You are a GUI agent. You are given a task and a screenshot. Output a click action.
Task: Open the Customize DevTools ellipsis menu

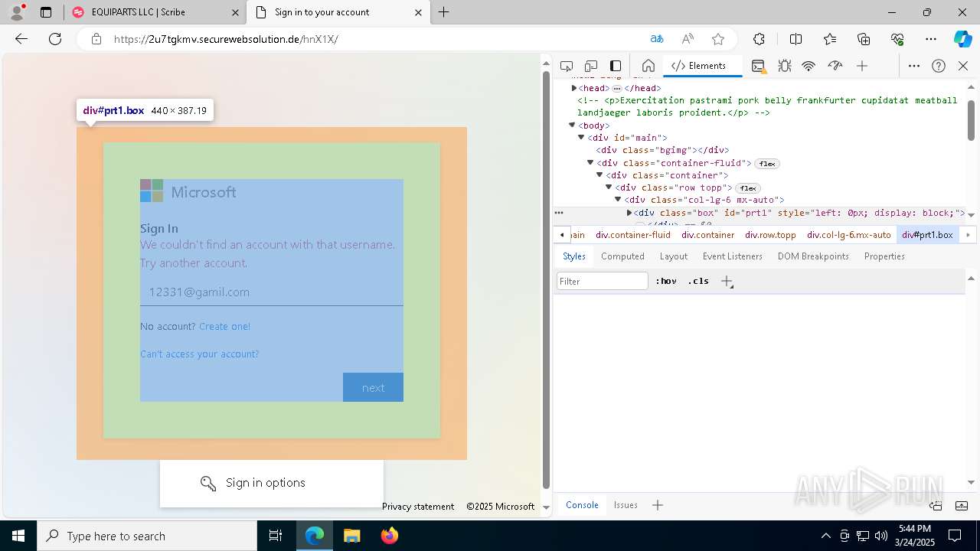[914, 66]
